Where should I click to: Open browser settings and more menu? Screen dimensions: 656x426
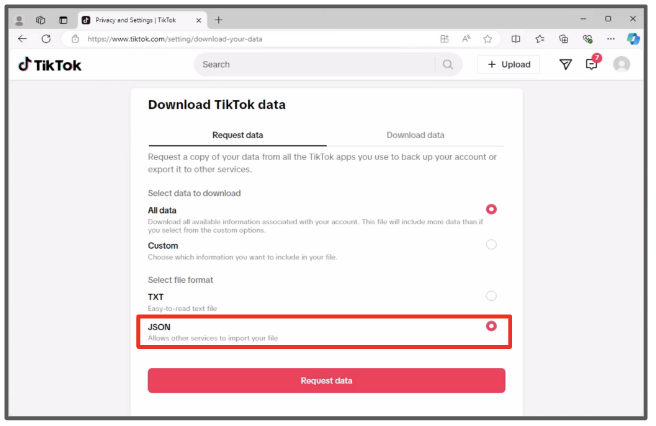tap(611, 39)
